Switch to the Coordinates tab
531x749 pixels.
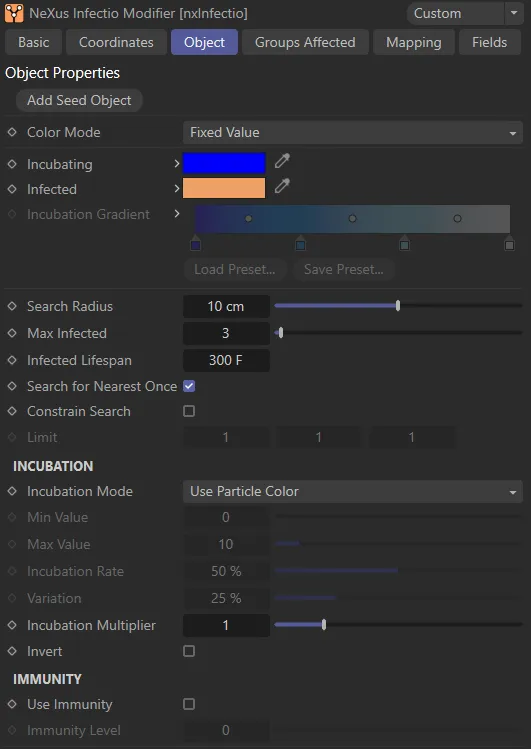(116, 42)
